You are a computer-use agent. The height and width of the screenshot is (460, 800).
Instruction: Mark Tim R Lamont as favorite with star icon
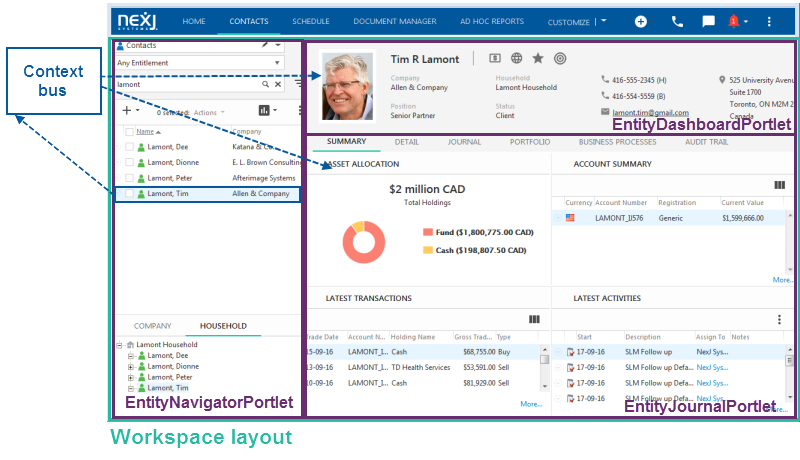click(x=538, y=58)
